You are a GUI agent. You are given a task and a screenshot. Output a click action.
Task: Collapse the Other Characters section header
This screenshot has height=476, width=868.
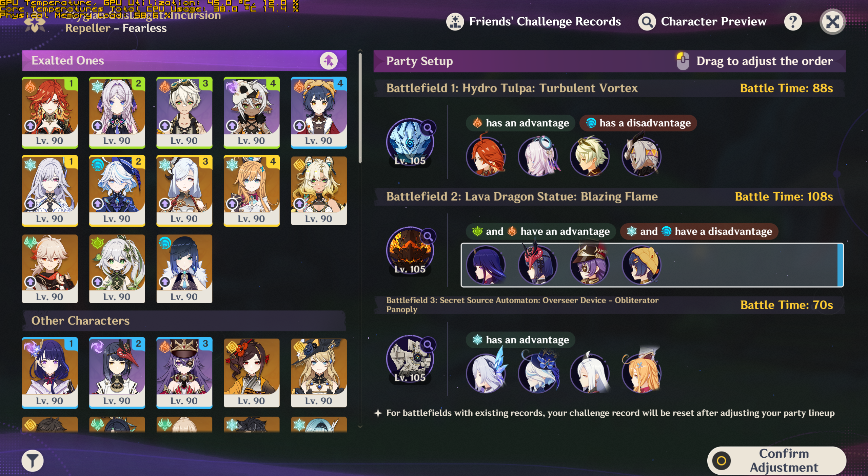pyautogui.click(x=184, y=320)
